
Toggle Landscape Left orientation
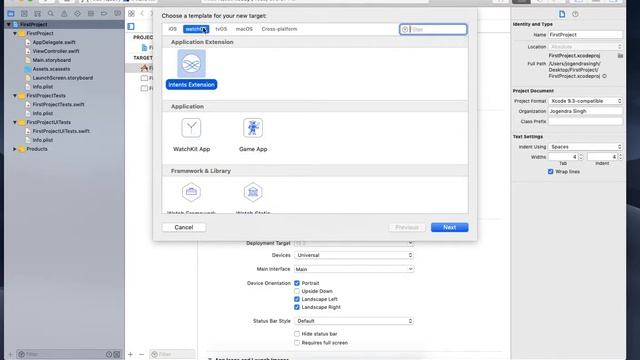click(x=297, y=299)
